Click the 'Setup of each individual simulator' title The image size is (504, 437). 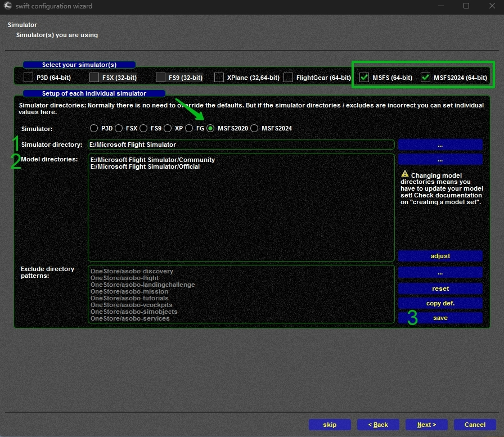(94, 93)
